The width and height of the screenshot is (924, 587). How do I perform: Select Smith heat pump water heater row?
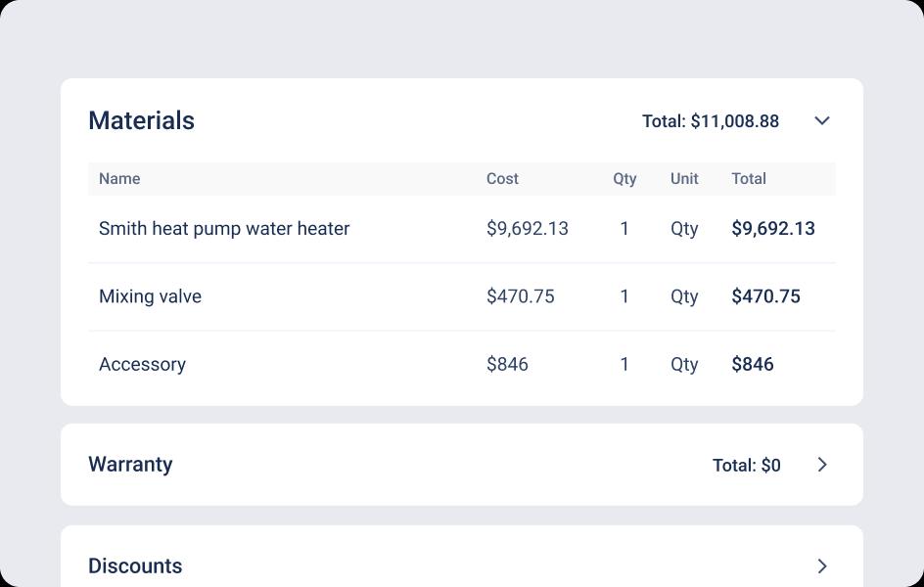tap(224, 228)
